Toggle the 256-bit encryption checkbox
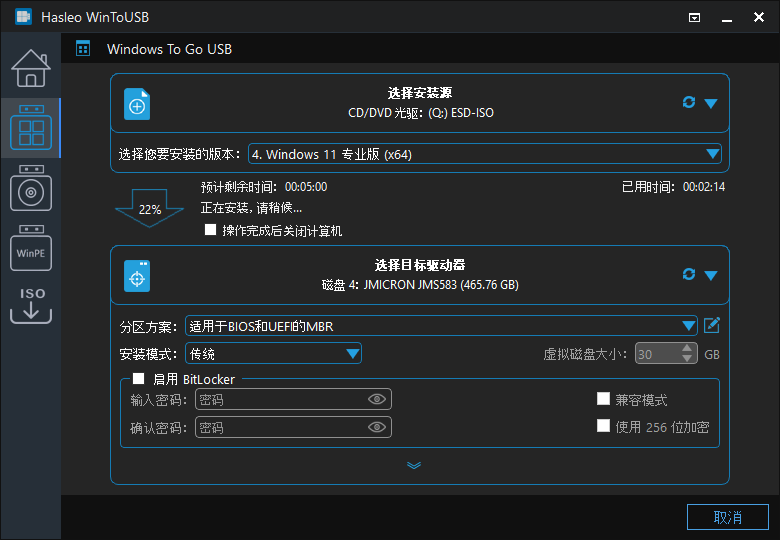780x540 pixels. [x=603, y=426]
